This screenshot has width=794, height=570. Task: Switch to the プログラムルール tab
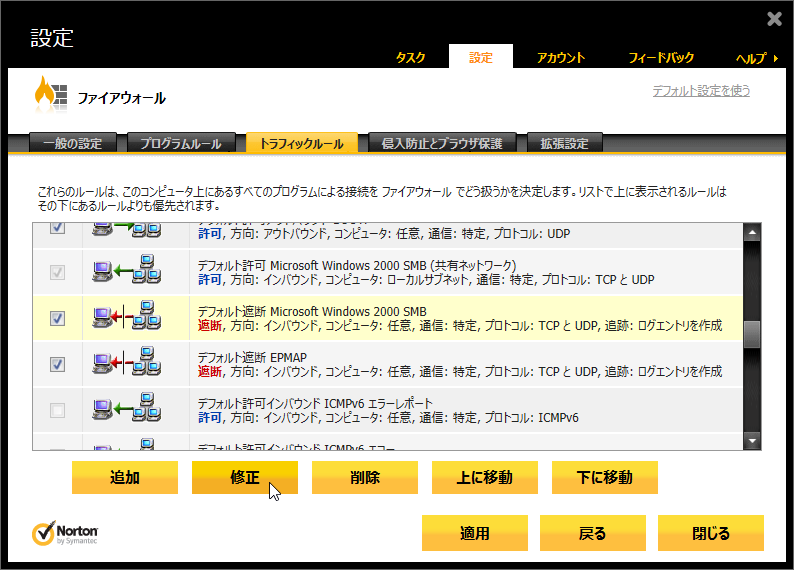pos(181,143)
